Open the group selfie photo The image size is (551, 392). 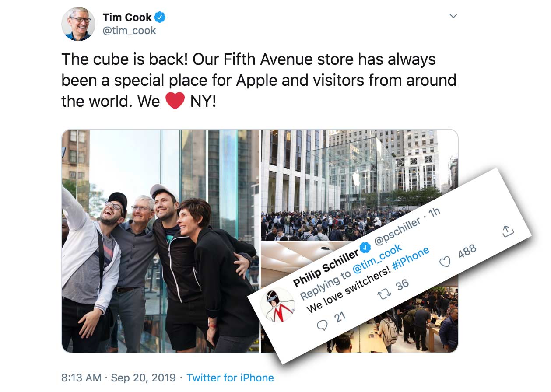161,241
